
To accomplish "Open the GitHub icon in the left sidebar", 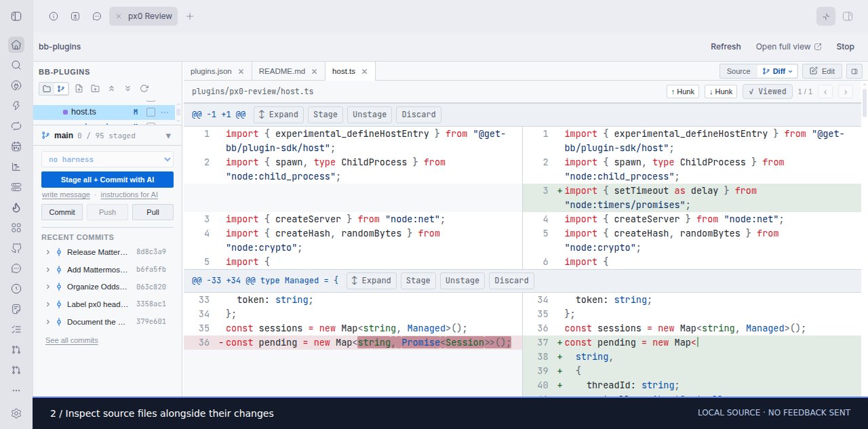I will [16, 248].
